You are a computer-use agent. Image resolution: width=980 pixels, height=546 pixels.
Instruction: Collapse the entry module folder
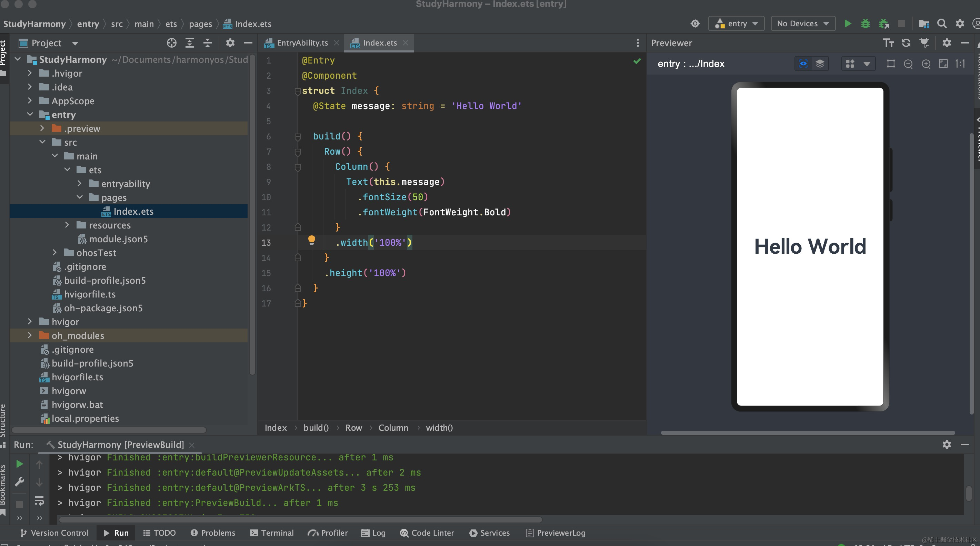tap(30, 114)
